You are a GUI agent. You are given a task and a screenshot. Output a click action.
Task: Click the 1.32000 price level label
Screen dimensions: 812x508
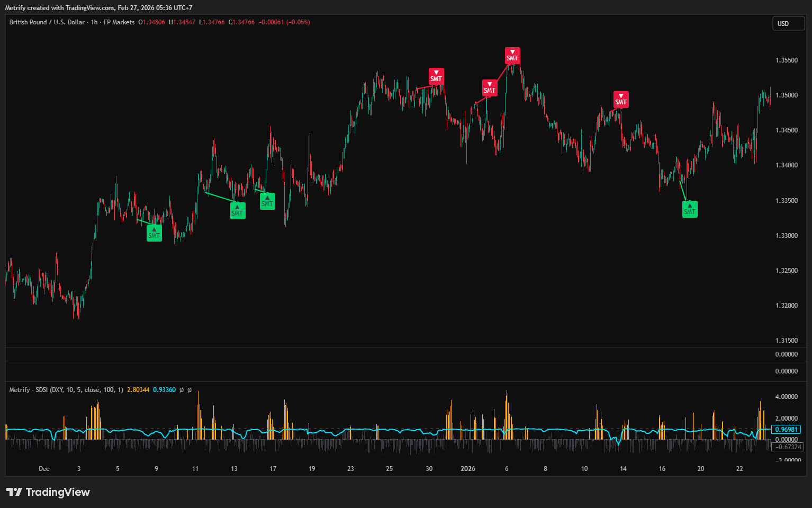[787, 306]
